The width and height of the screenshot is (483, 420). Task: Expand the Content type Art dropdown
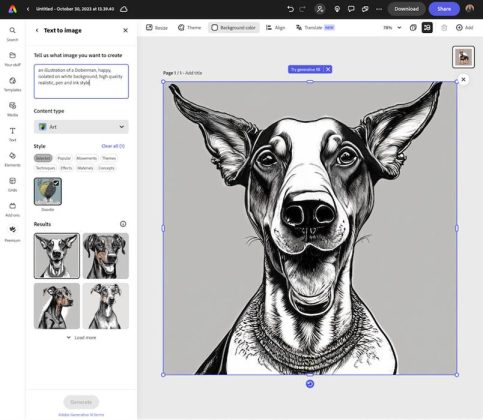[x=81, y=127]
